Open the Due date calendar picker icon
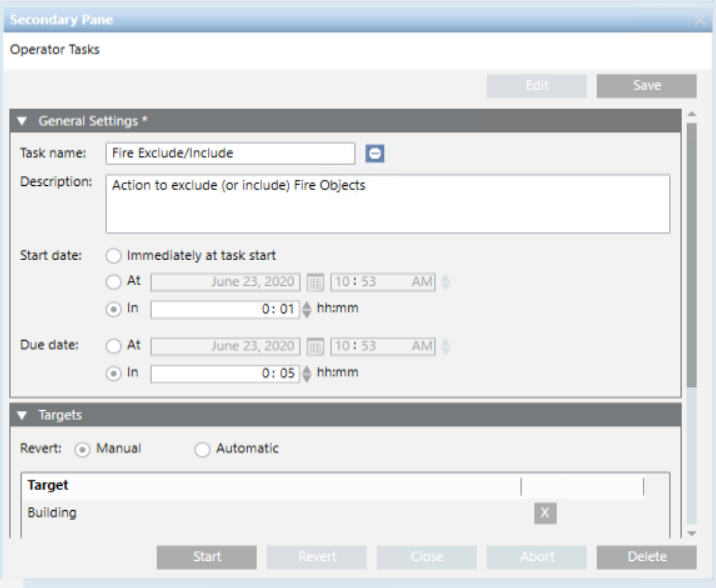Viewport: 716px width, 588px height. (315, 347)
